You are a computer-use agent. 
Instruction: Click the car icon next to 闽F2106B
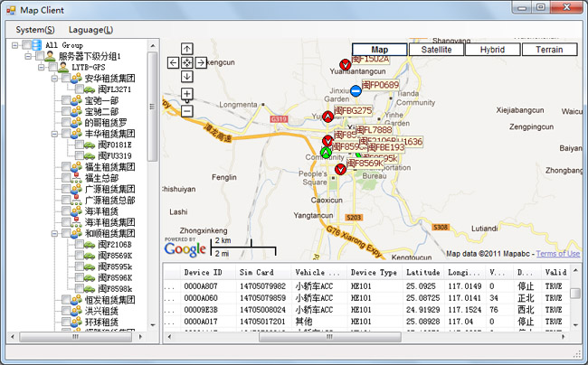click(x=90, y=245)
